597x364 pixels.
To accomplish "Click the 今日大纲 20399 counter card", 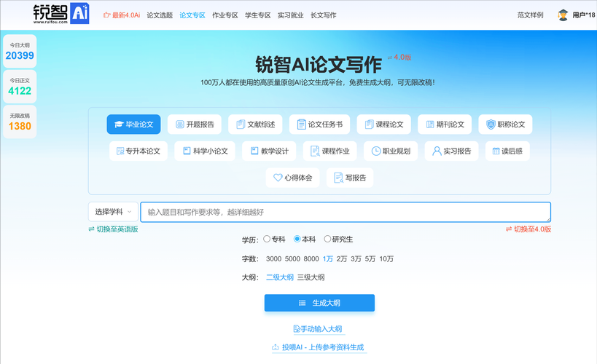I will pos(20,52).
